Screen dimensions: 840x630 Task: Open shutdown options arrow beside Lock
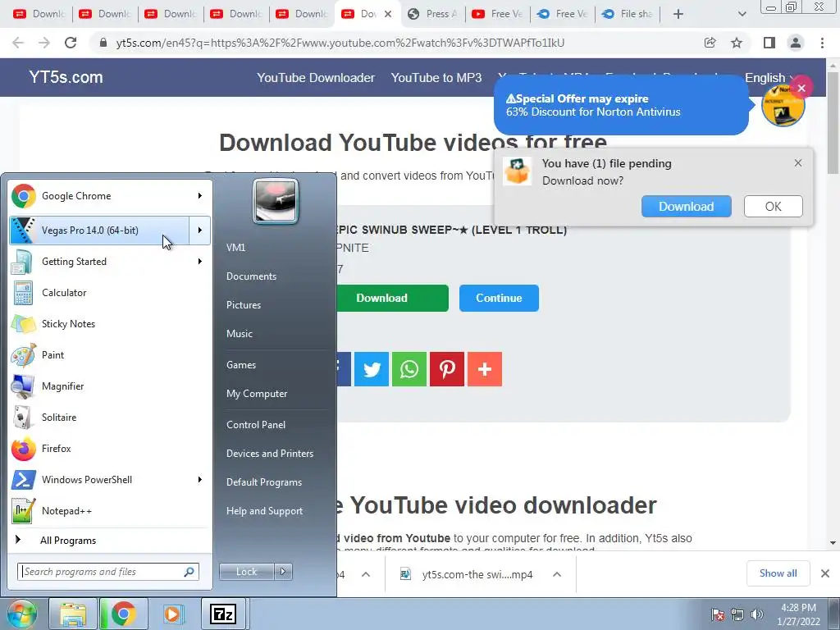coord(283,572)
